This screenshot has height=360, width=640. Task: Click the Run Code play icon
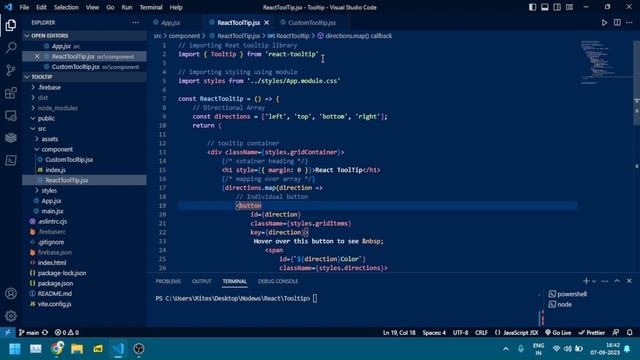[x=604, y=22]
